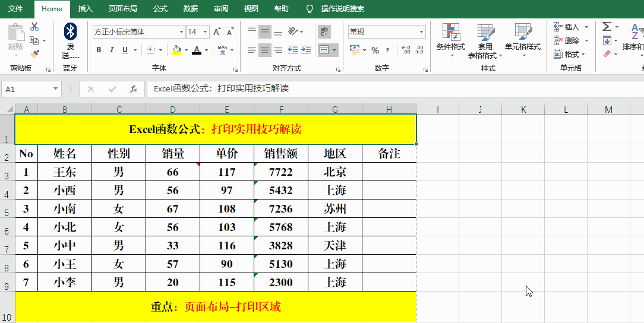Open the number format 常规 dropdown
Screen dimensions: 644x323
(421, 31)
